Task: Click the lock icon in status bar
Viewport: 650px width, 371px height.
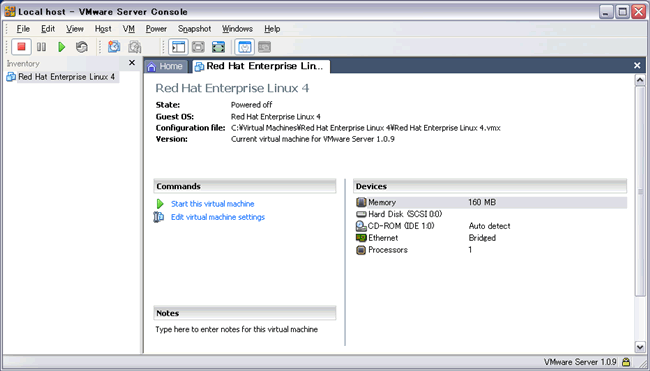Action: pos(626,362)
